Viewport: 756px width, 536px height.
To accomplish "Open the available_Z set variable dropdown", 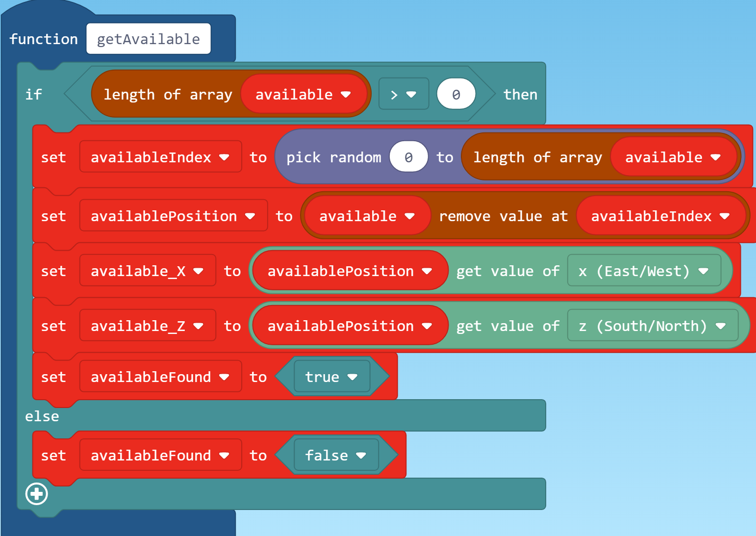I will click(198, 326).
